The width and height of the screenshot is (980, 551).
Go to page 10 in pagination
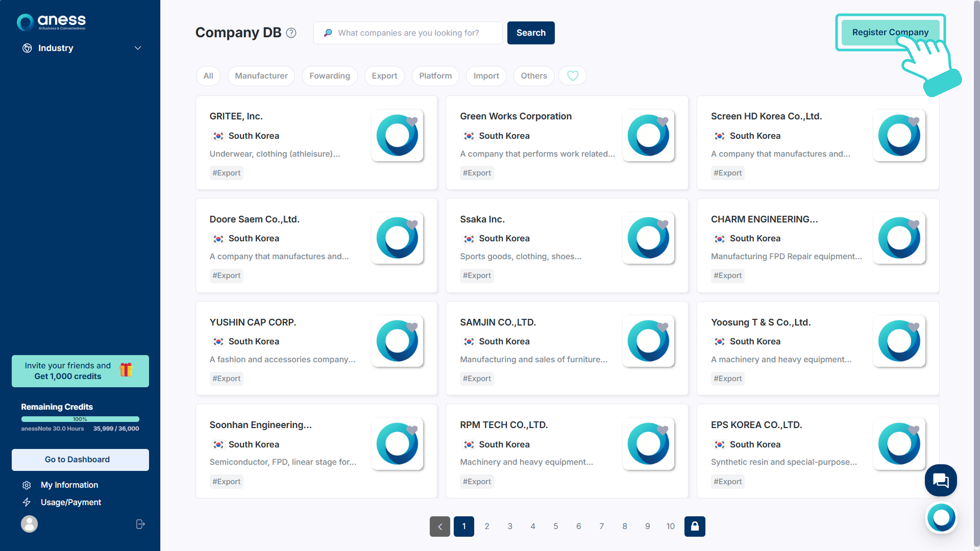pos(670,527)
